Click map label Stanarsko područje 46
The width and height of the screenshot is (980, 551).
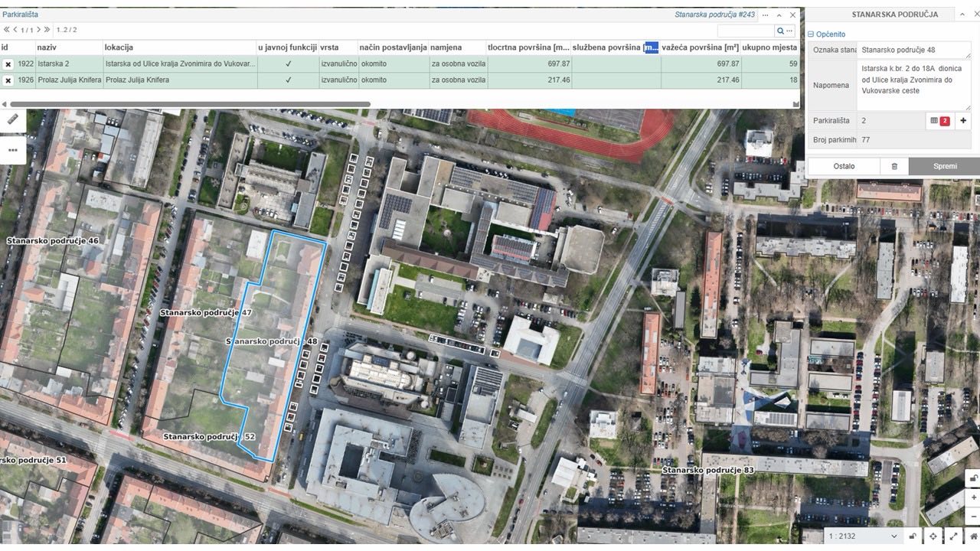tap(53, 241)
